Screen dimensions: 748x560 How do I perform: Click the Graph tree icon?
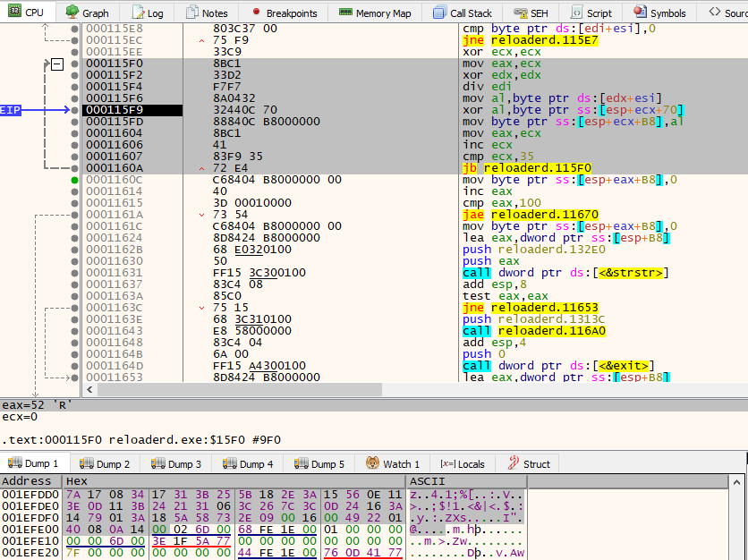tap(72, 12)
